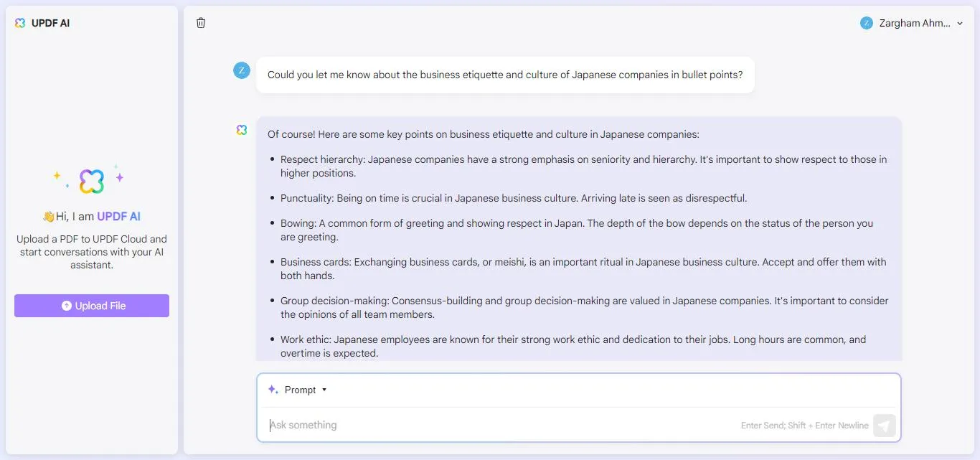
Task: Click the upload arrow icon in Upload File
Action: [x=67, y=306]
